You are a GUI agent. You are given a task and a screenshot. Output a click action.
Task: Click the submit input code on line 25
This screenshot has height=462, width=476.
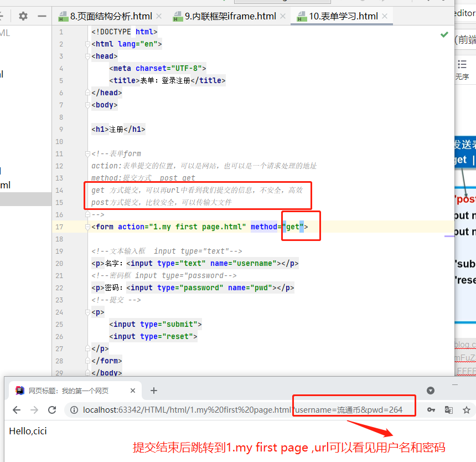tap(156, 325)
